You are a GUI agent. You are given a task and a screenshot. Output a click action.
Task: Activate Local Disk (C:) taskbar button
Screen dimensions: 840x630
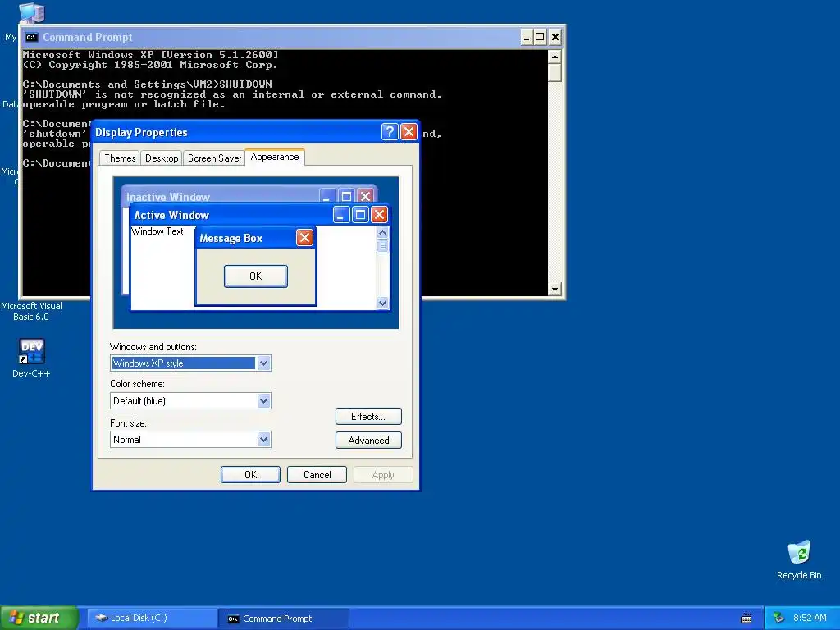152,618
